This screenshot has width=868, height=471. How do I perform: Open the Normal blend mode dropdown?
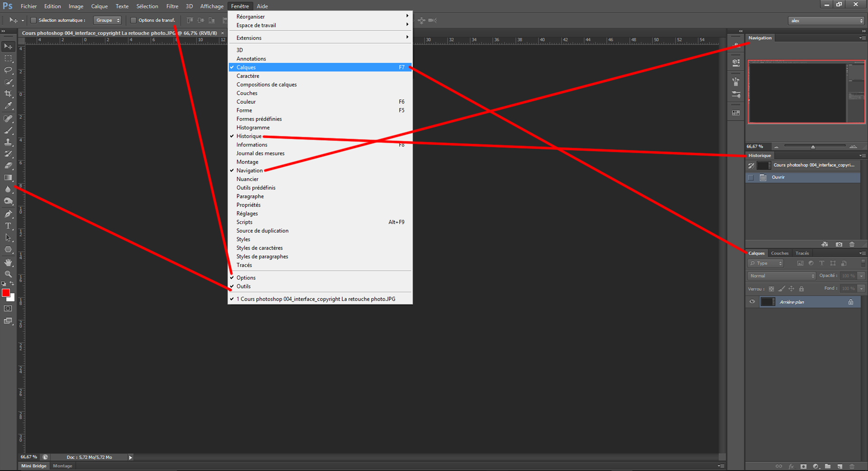tap(782, 276)
